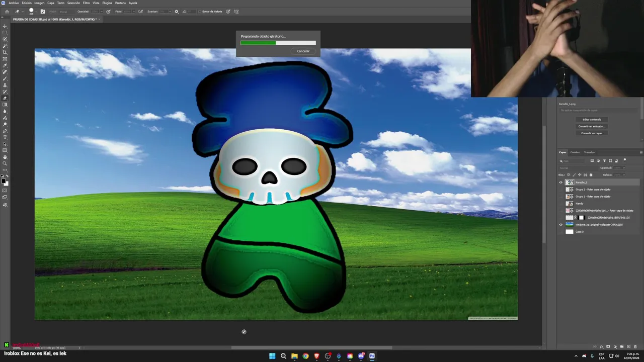
Task: Open the Archivo menu
Action: pos(14,3)
